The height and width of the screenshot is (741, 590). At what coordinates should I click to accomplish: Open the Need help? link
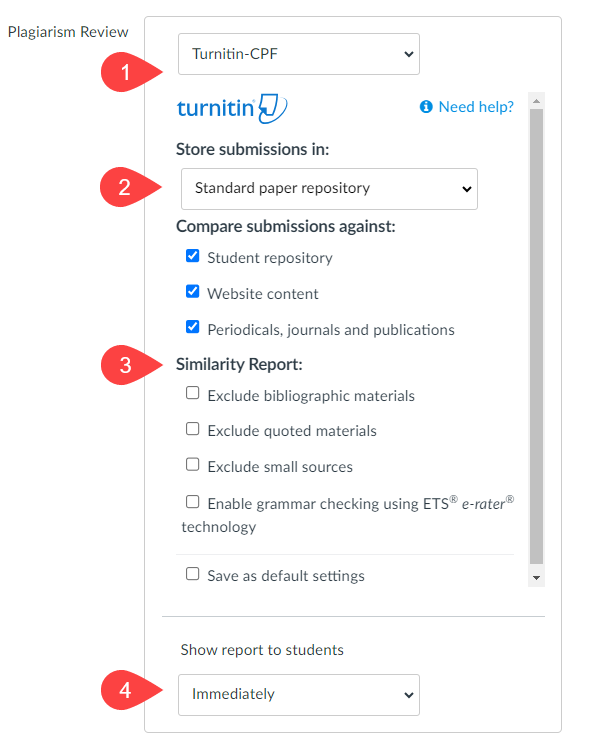[x=476, y=107]
